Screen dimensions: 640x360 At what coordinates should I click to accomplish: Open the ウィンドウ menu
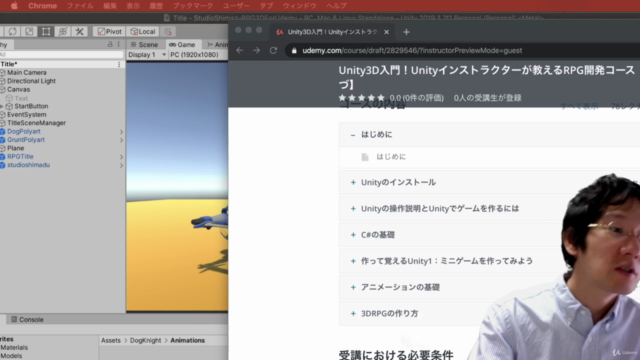(300, 6)
